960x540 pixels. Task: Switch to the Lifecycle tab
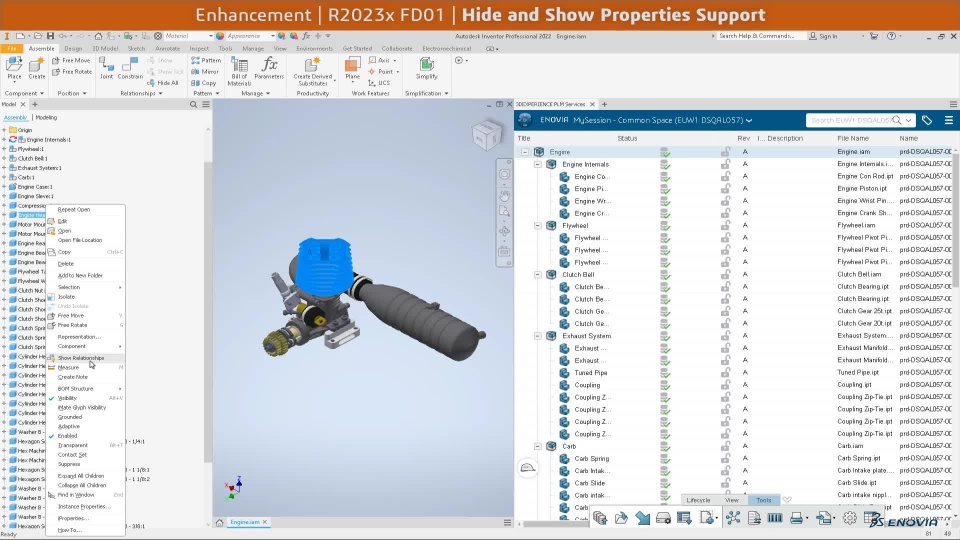click(x=699, y=500)
